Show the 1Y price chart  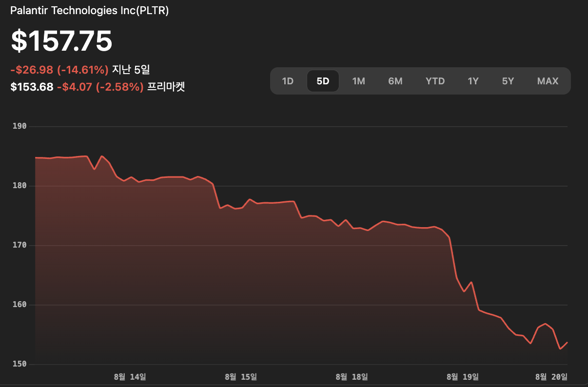[473, 81]
